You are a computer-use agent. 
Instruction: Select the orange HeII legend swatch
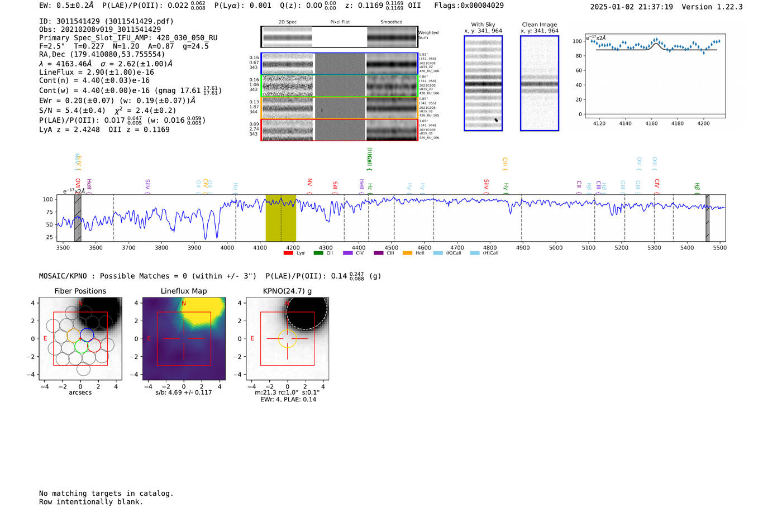coord(407,253)
